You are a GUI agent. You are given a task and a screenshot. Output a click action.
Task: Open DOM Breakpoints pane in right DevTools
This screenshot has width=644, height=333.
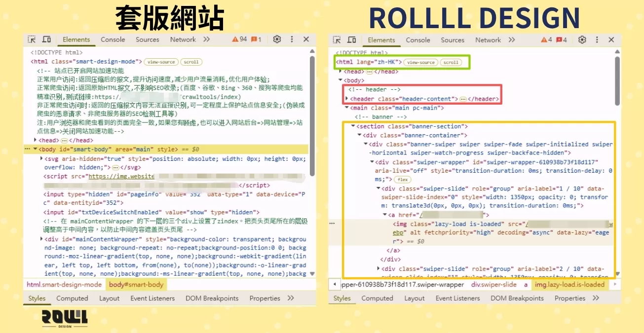517,298
